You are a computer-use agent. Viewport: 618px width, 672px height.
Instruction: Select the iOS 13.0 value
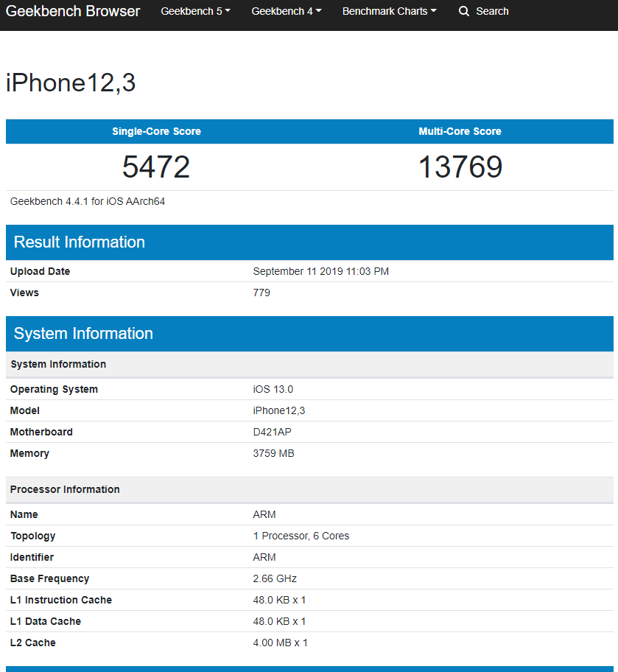coord(273,389)
